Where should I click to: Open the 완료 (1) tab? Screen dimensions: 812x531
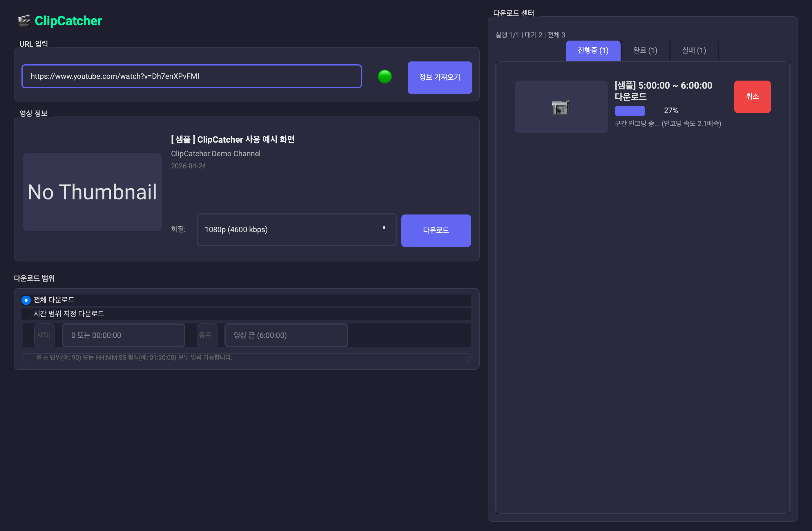[x=645, y=50]
